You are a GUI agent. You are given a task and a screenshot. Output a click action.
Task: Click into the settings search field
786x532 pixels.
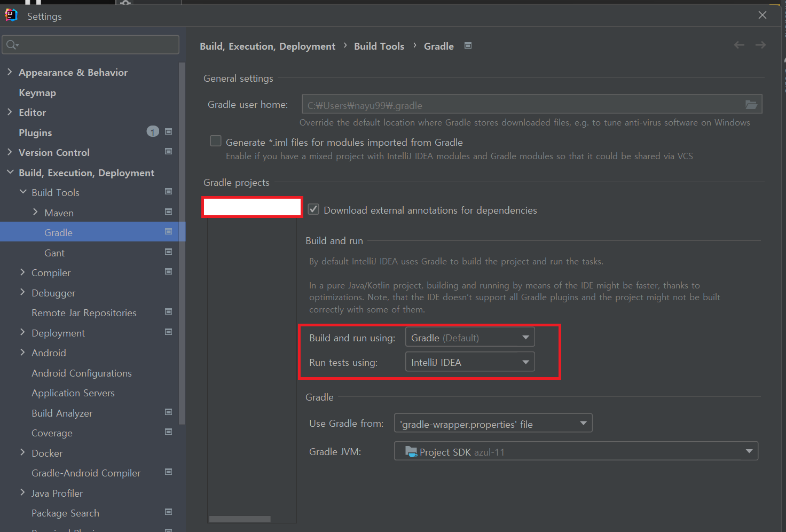pos(91,45)
